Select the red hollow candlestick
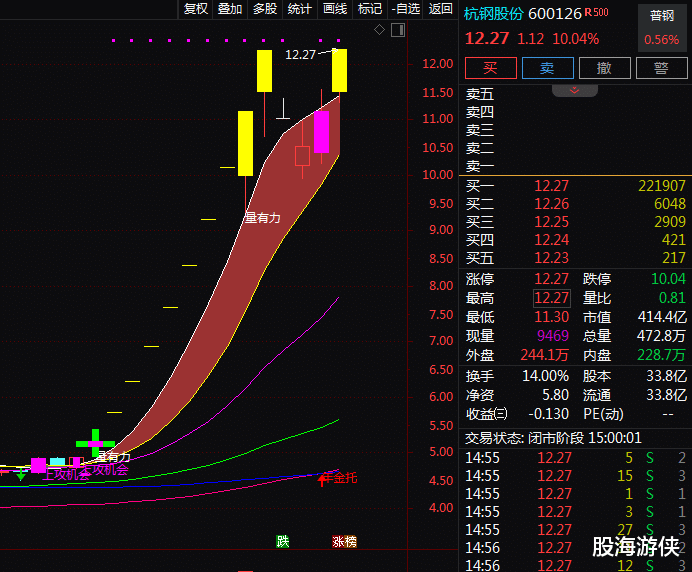The height and width of the screenshot is (572, 692). click(x=302, y=156)
